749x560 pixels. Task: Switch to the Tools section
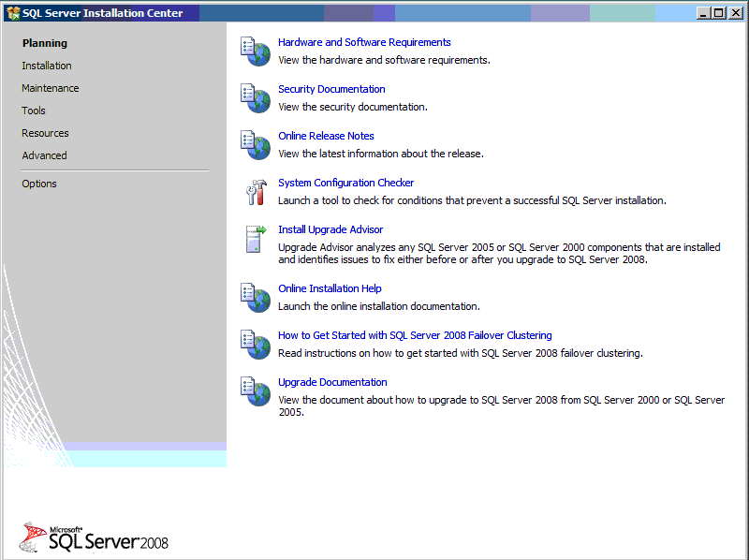33,111
